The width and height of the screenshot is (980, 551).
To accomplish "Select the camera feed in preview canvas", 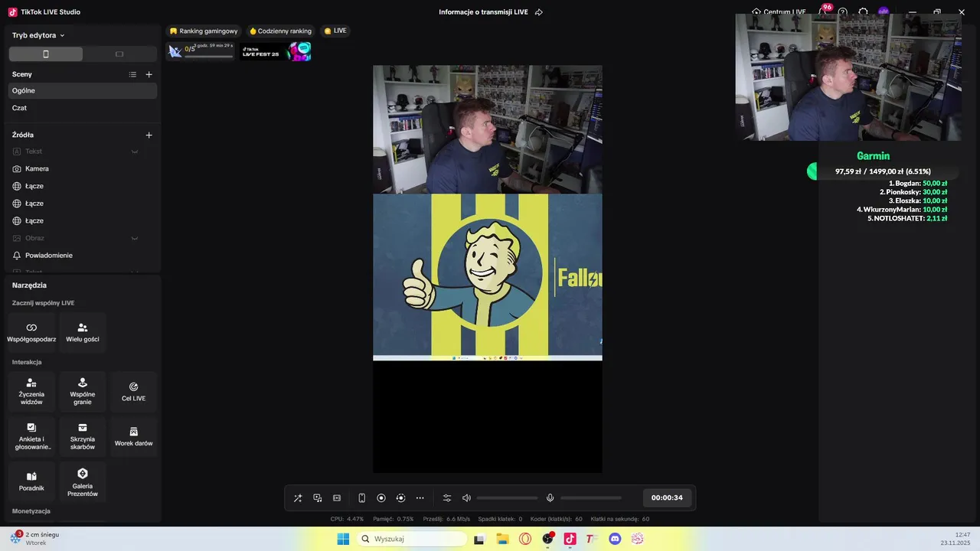I will [x=488, y=129].
